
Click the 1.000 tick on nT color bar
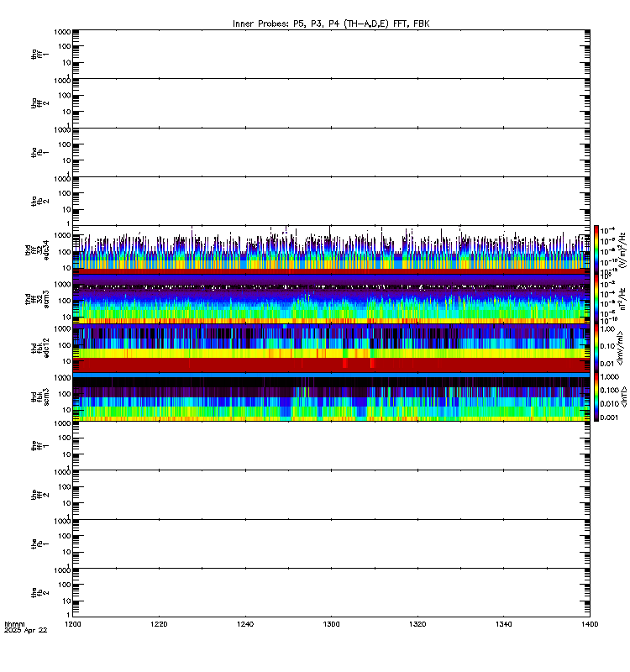coord(610,376)
